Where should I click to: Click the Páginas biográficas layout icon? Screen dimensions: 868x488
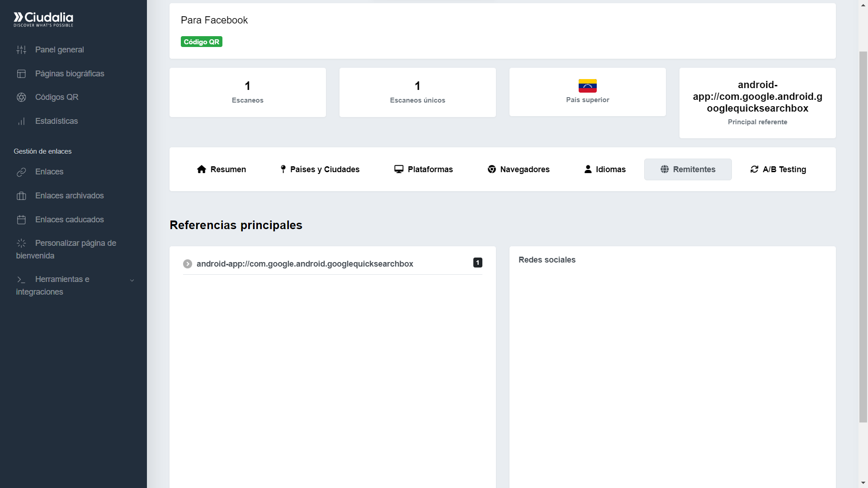(x=21, y=74)
